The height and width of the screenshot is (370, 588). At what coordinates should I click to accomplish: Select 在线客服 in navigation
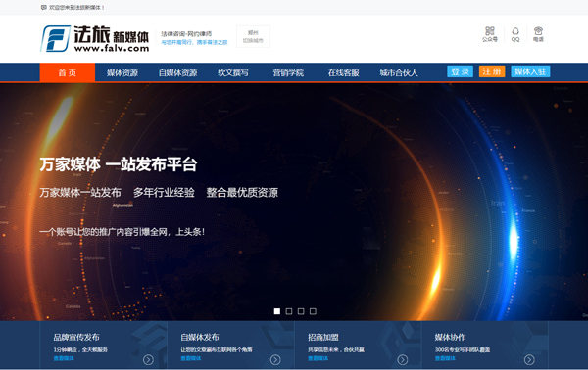[x=344, y=72]
